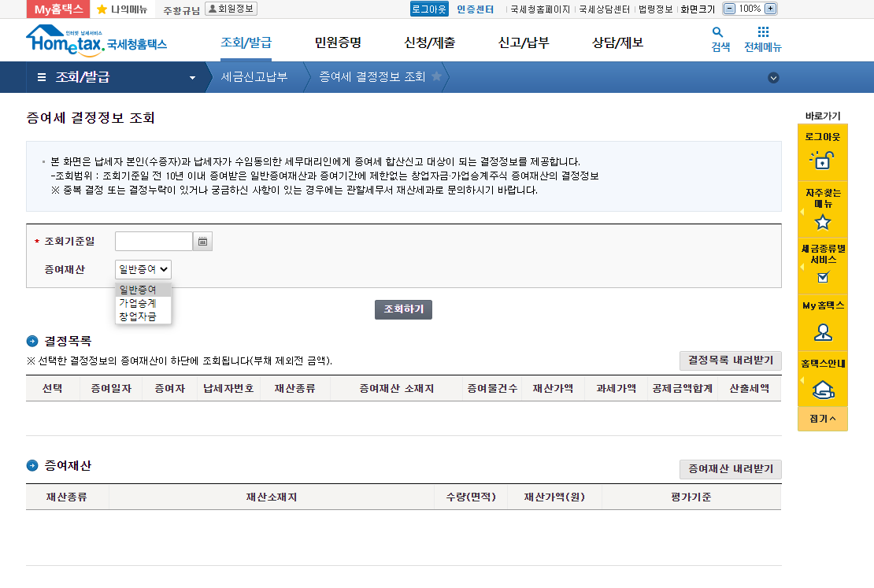874x588 pixels.
Task: Click the 증여자 column header
Action: pos(170,389)
